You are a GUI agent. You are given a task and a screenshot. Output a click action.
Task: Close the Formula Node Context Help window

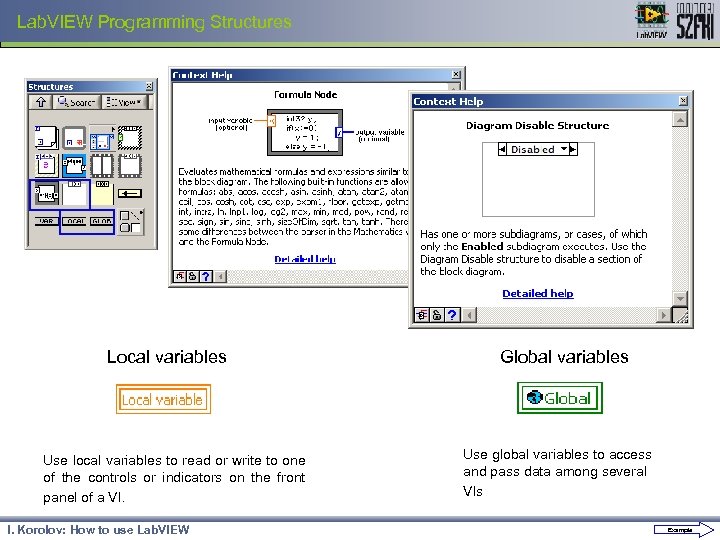point(456,74)
